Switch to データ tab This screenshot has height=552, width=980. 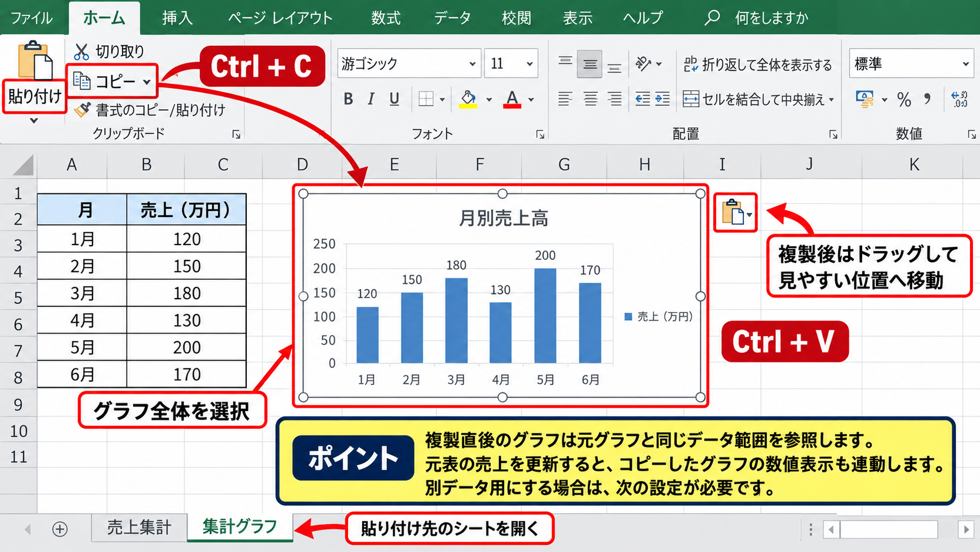coord(452,18)
